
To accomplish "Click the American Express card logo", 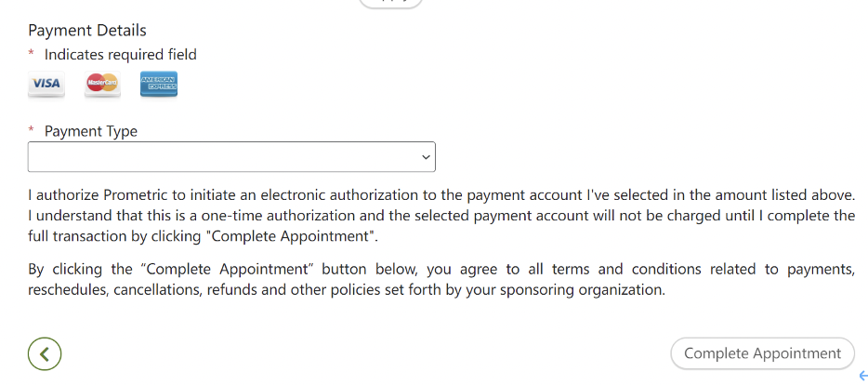I will click(x=159, y=84).
